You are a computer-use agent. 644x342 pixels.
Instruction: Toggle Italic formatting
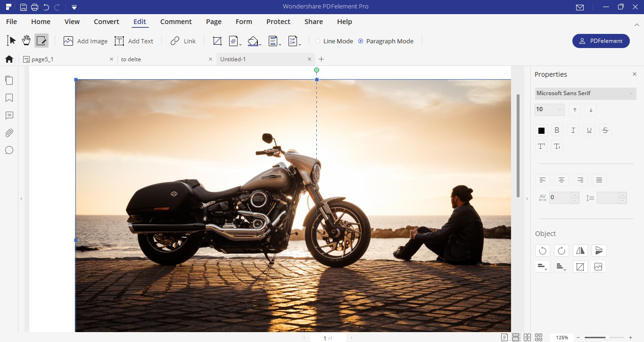point(573,130)
